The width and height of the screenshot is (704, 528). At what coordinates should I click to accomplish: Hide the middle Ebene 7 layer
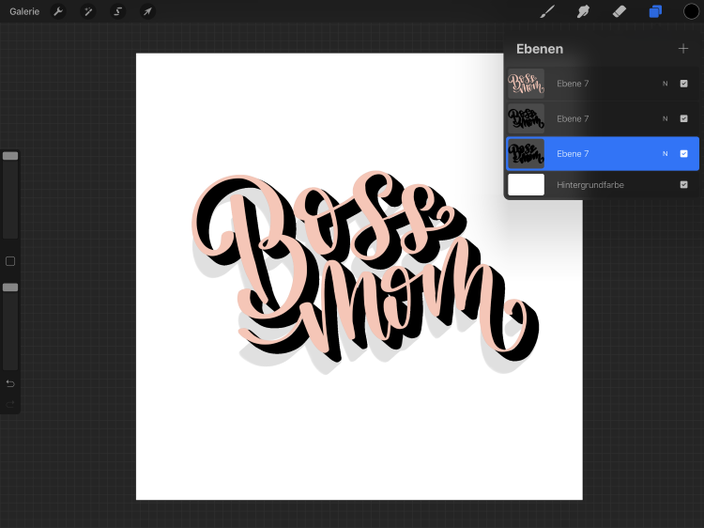pyautogui.click(x=684, y=119)
